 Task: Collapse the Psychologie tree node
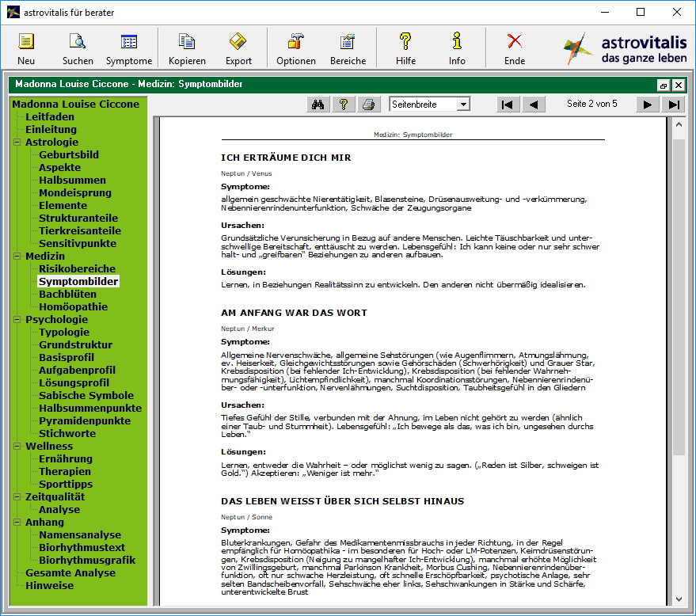tap(17, 320)
